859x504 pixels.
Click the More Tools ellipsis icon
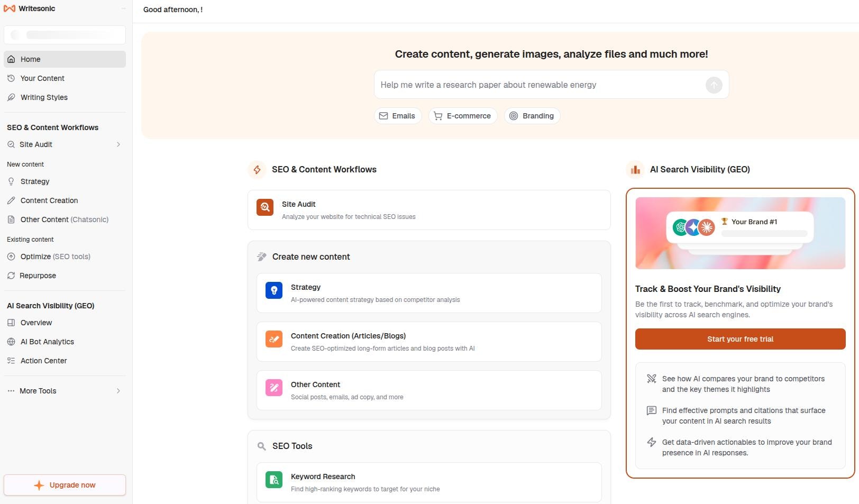(x=11, y=391)
